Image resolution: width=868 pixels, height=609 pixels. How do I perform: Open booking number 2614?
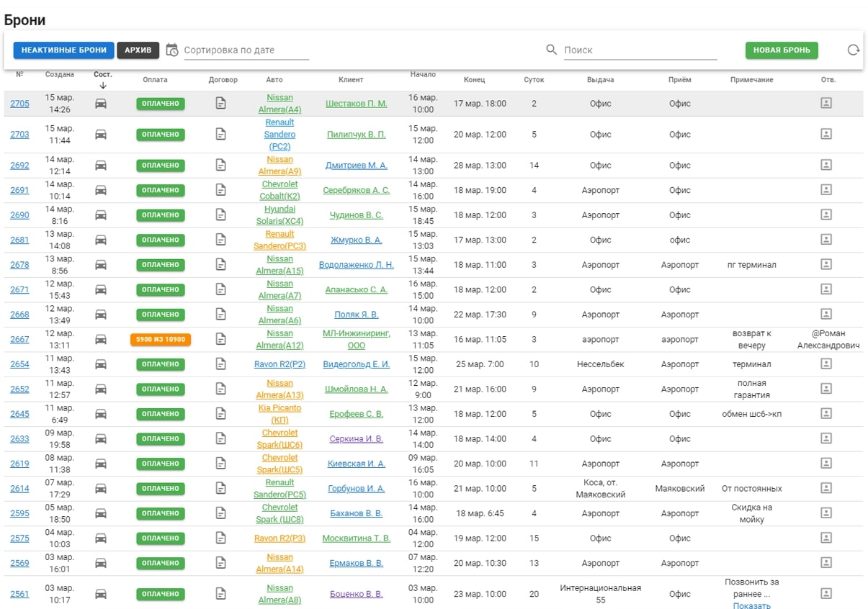19,488
